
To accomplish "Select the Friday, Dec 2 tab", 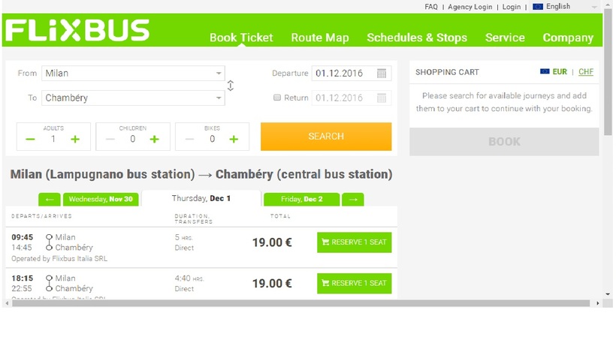I will click(301, 200).
